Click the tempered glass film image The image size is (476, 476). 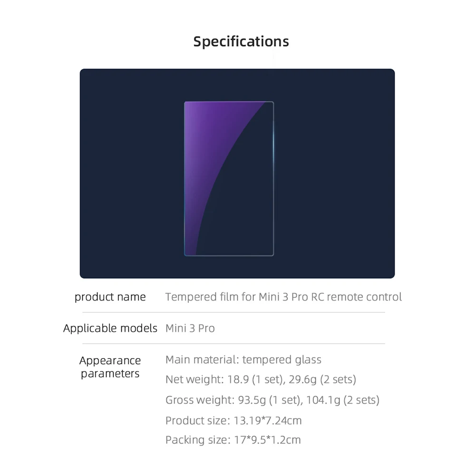pyautogui.click(x=229, y=178)
